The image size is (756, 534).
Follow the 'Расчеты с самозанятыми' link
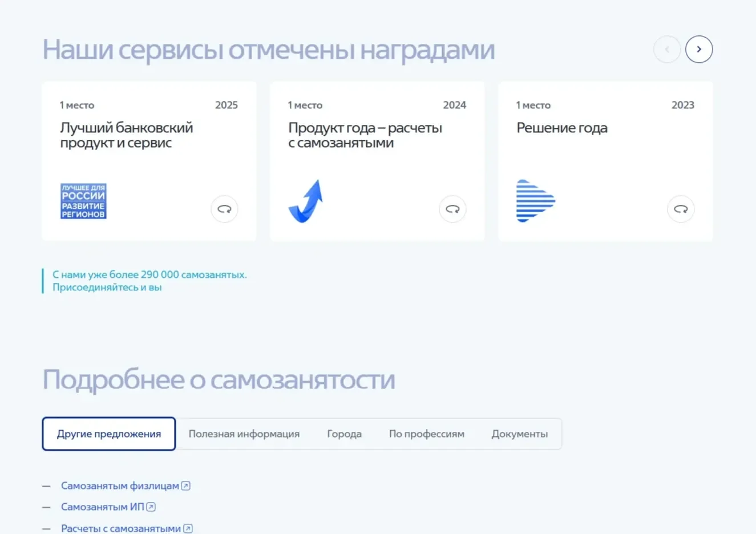point(121,528)
